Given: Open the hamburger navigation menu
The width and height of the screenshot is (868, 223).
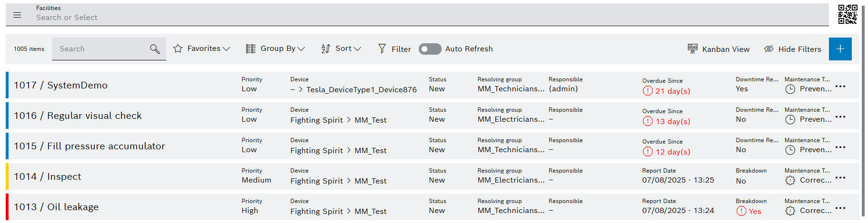Looking at the screenshot, I should pos(17,15).
